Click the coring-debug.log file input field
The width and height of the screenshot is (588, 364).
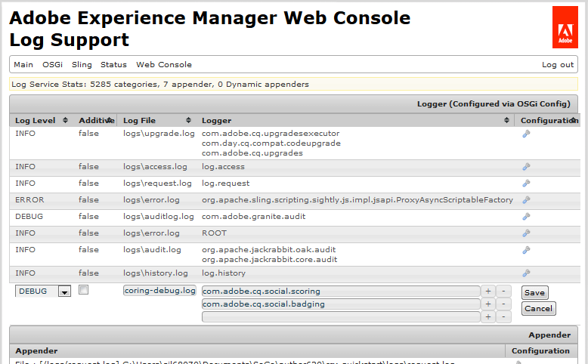(159, 291)
